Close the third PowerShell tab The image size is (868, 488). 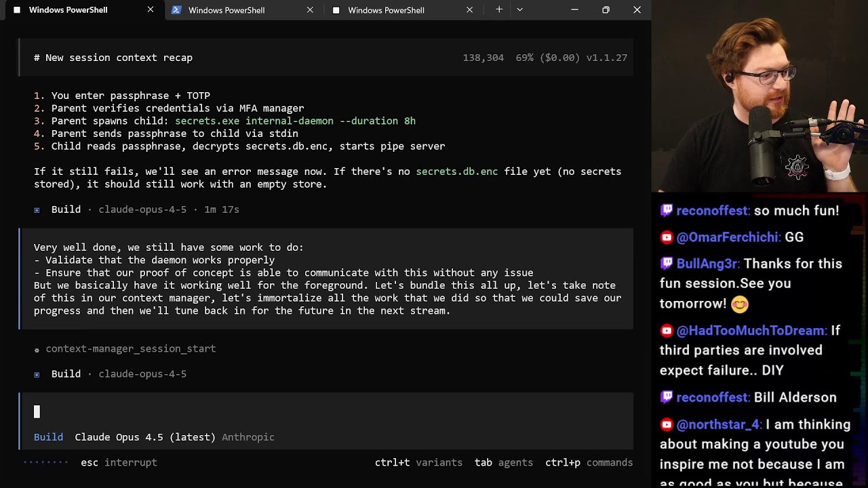469,10
